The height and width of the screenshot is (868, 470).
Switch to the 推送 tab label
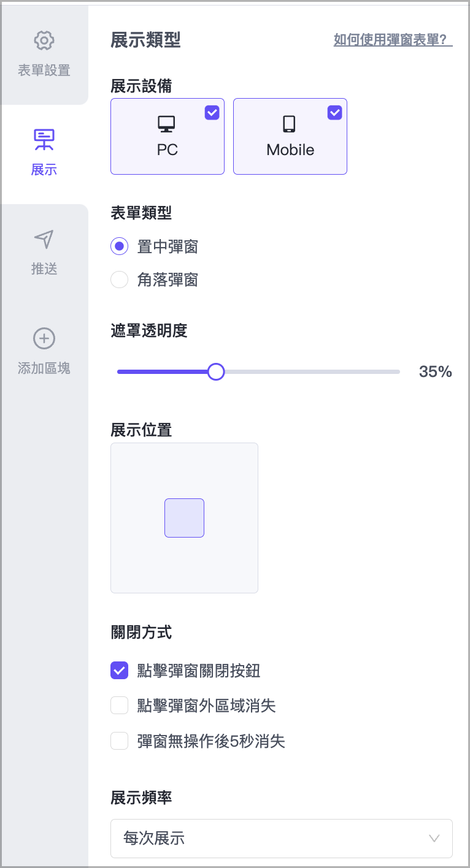[x=44, y=268]
